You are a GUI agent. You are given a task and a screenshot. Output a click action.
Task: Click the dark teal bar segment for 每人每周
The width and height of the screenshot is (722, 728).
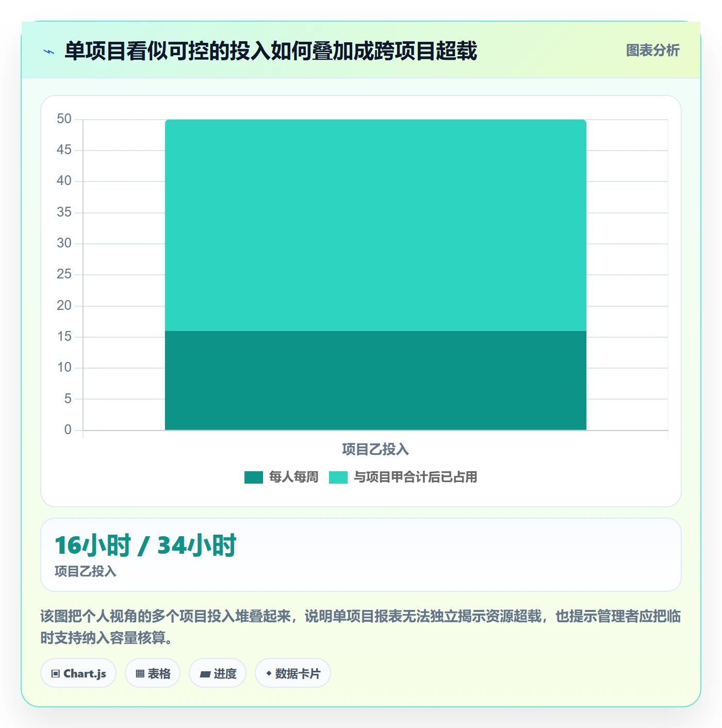[x=375, y=380]
